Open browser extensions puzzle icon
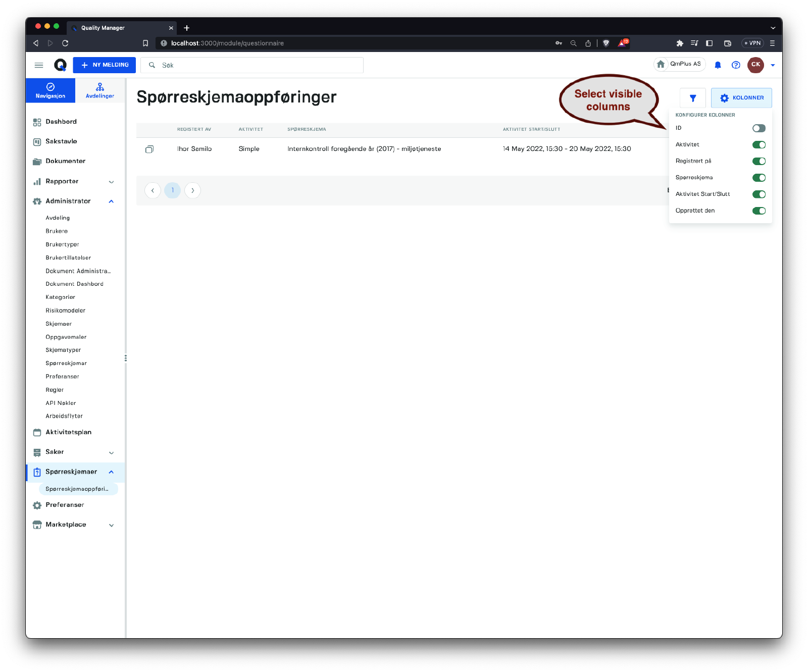The height and width of the screenshot is (672, 808). pos(680,43)
